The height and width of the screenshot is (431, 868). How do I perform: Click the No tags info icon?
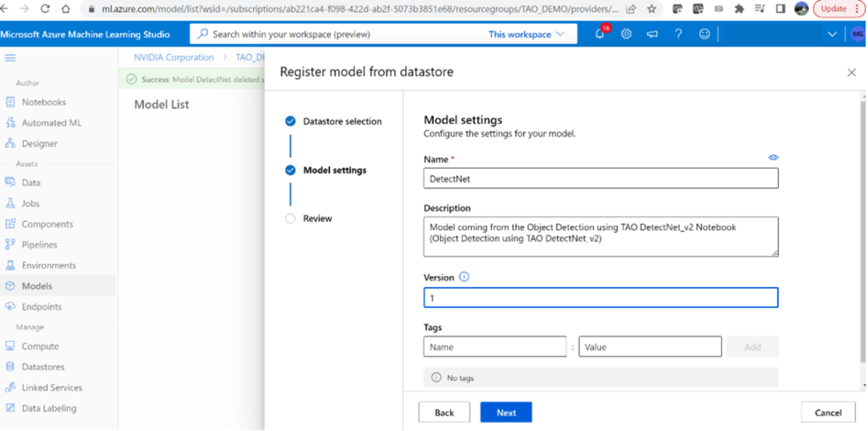coord(436,377)
